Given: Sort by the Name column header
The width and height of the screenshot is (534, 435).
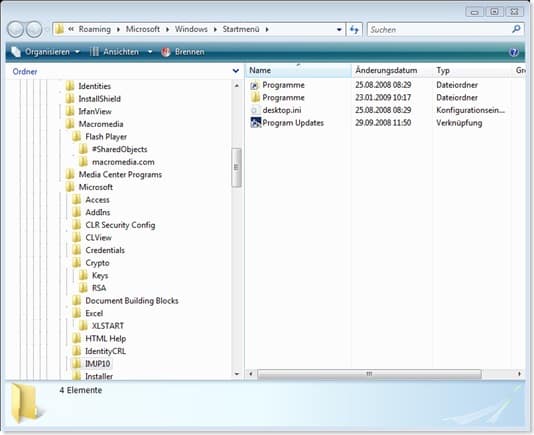Looking at the screenshot, I should click(299, 71).
